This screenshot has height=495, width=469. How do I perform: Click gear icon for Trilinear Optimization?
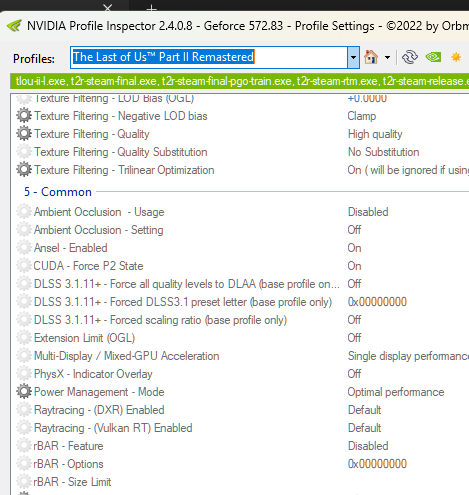pyautogui.click(x=24, y=170)
